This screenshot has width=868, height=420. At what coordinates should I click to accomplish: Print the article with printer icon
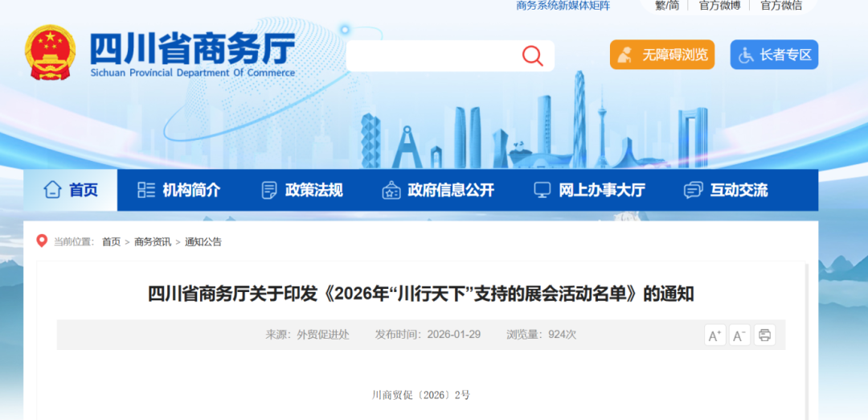[764, 336]
